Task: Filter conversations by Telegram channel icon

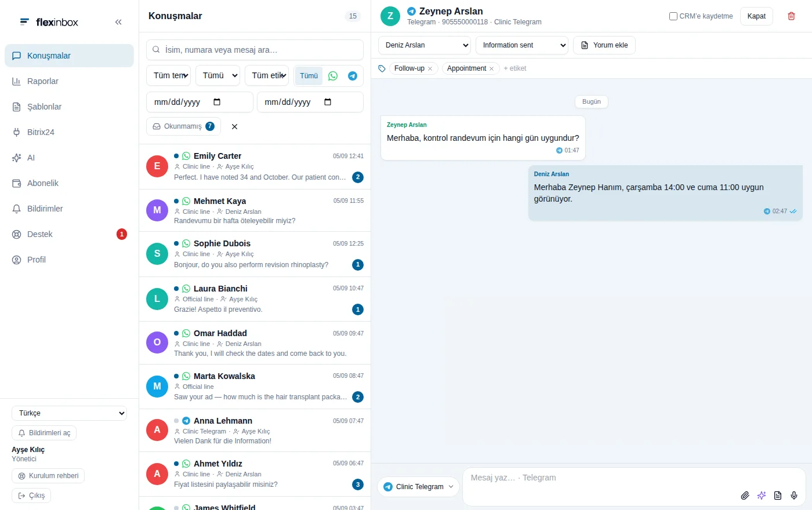Action: (x=352, y=76)
